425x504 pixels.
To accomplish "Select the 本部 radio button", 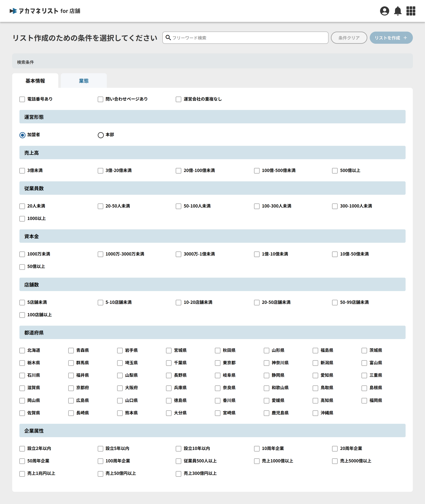I will [x=101, y=135].
